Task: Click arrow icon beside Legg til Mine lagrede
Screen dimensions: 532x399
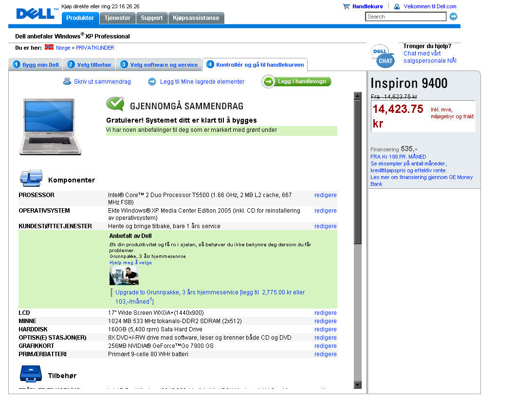Action: point(152,81)
